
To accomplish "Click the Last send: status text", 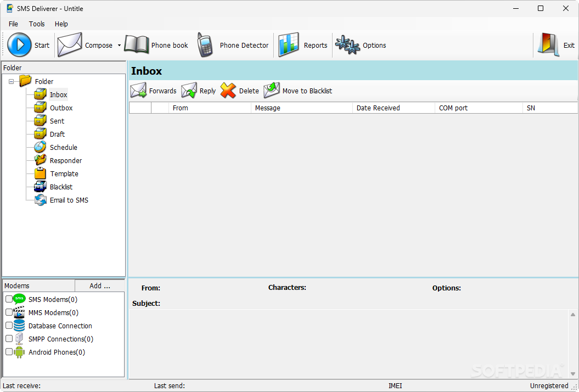I will [x=170, y=386].
